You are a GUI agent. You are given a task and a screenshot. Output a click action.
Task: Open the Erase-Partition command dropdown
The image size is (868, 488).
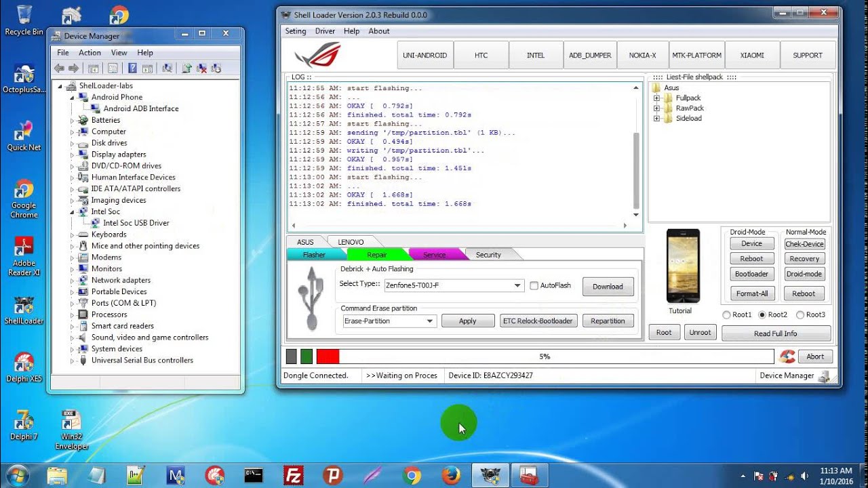[x=389, y=321]
